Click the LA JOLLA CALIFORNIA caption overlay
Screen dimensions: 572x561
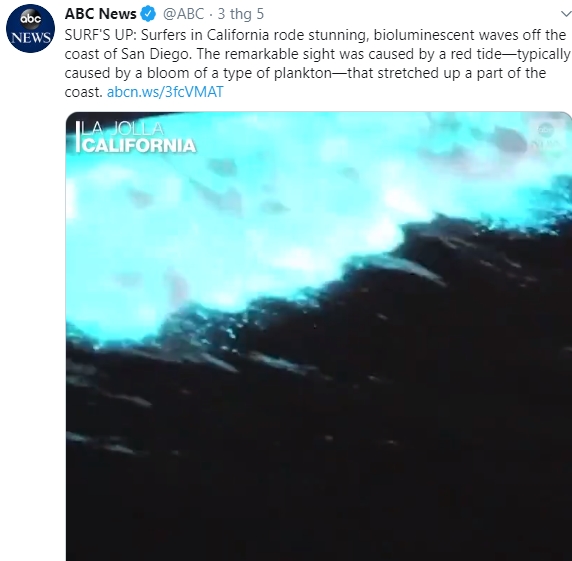tap(136, 137)
